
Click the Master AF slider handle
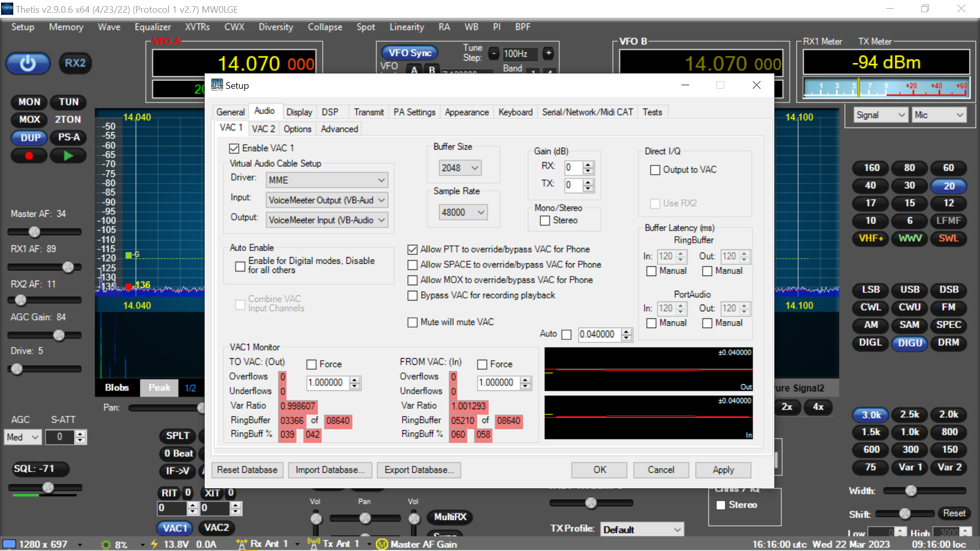(x=34, y=232)
